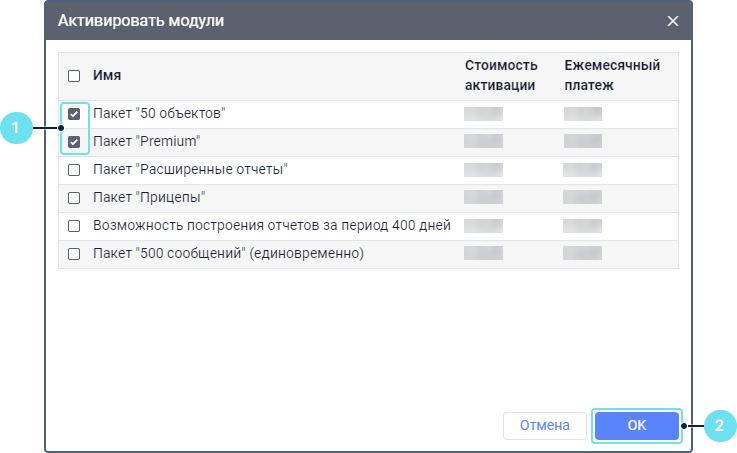Toggle the select-all checkbox in header
737x453 pixels.
coord(74,76)
